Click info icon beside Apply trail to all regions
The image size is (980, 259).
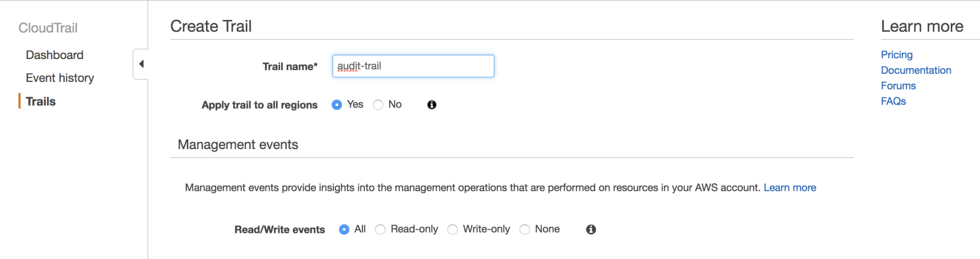pos(432,105)
